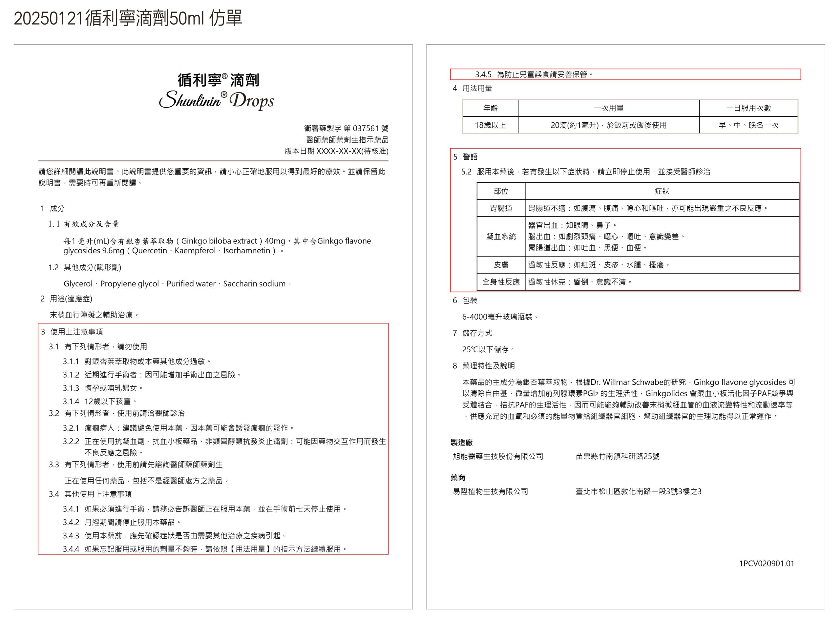This screenshot has height=621, width=840.
Task: Click the cell 20滴(約1毫升)
Action: point(609,125)
